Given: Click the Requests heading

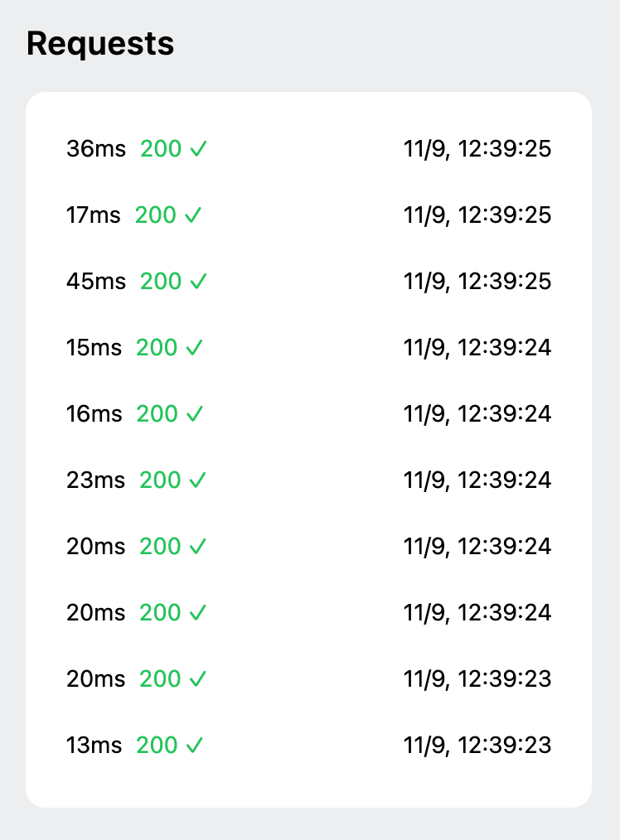Looking at the screenshot, I should click(x=100, y=43).
